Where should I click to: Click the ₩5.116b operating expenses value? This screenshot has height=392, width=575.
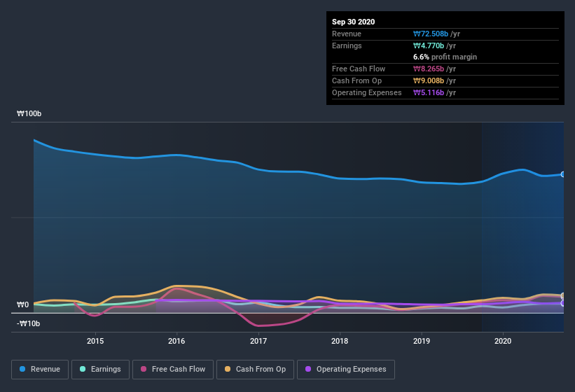tap(429, 92)
